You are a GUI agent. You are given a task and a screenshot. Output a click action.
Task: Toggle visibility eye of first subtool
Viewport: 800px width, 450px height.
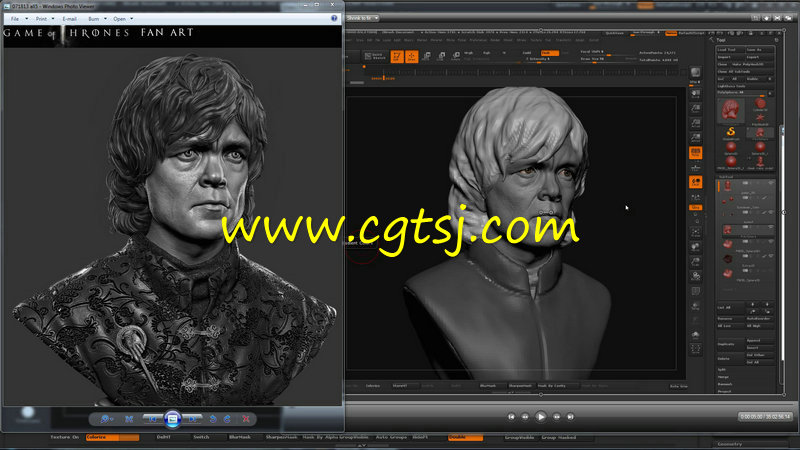[x=770, y=183]
